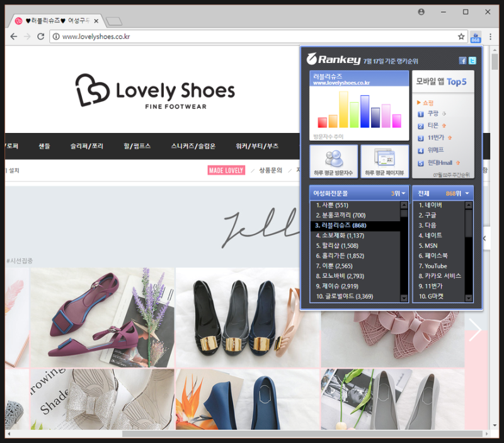Click up arrow of 여성화전문몰 list scrollbar

click(404, 205)
